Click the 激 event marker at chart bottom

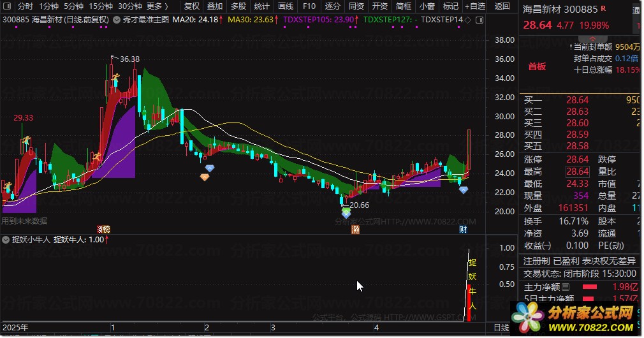tap(356, 230)
